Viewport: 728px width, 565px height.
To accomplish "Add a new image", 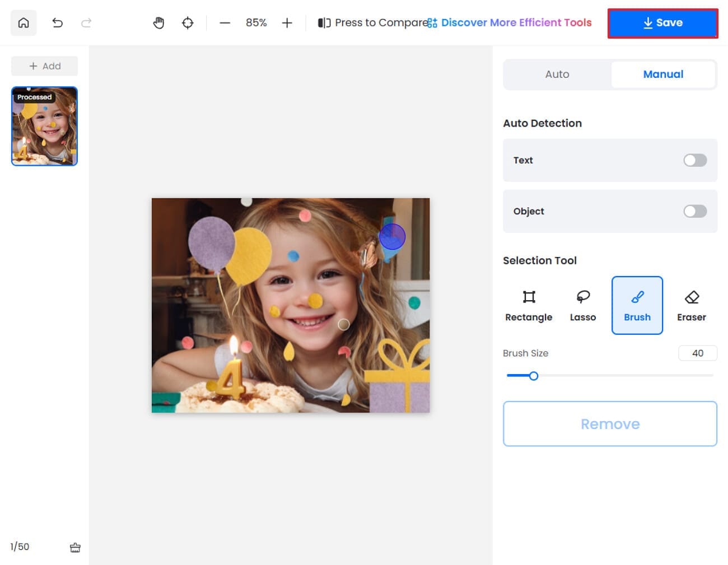I will (44, 66).
